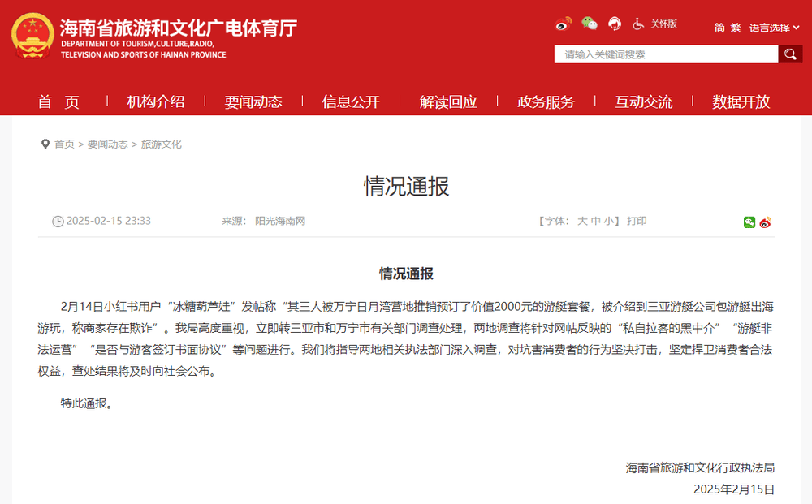This screenshot has height=504, width=812.
Task: Click the 关怀版 accessibility wheelchair icon
Action: point(637,24)
